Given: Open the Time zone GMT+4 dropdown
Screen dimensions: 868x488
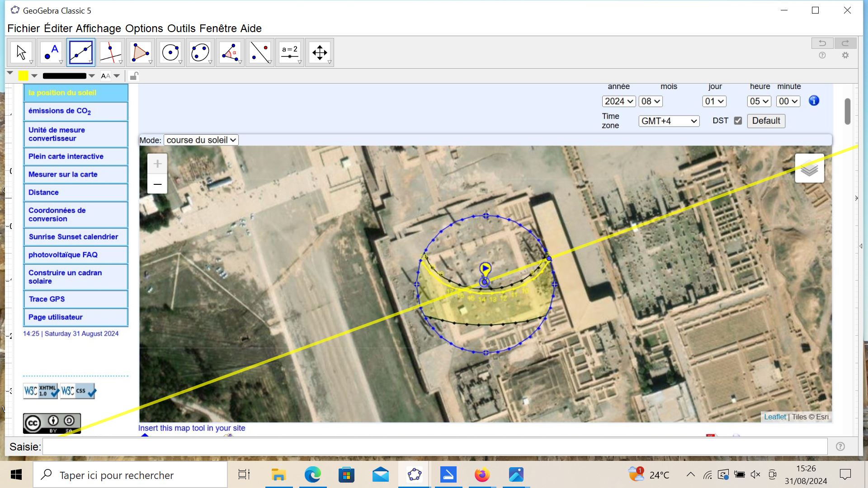Looking at the screenshot, I should point(669,121).
